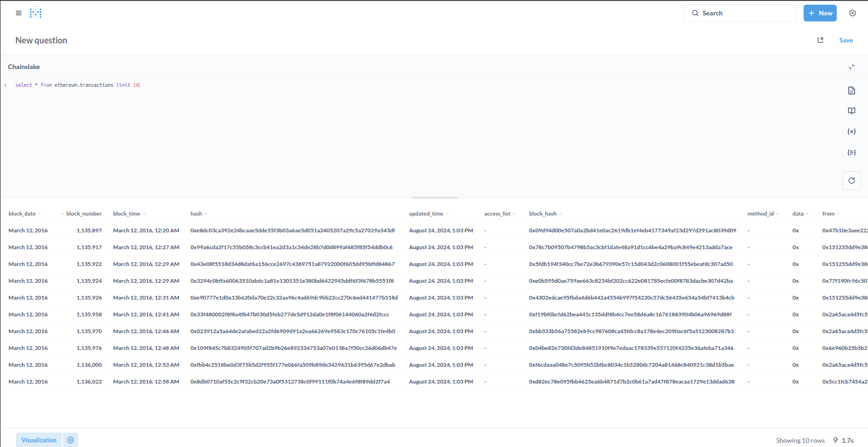
Task: Sort by the block_time column header
Action: coord(126,214)
